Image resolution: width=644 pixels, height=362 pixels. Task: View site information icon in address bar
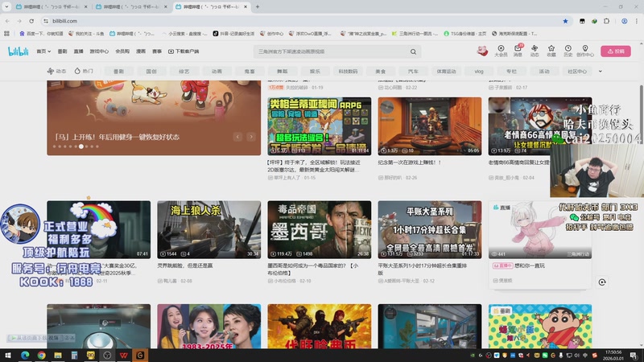[x=46, y=21]
